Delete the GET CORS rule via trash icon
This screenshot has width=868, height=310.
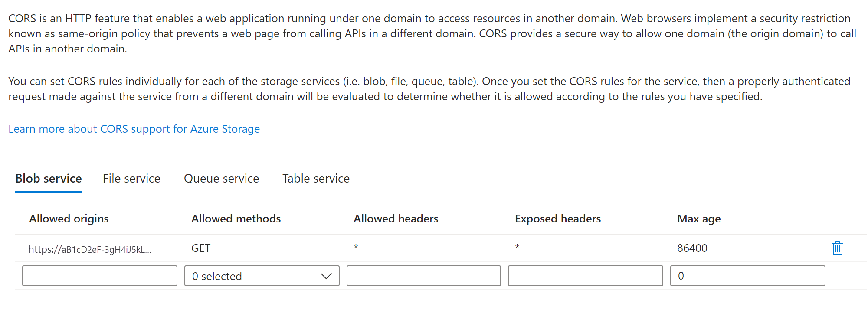[x=837, y=248]
